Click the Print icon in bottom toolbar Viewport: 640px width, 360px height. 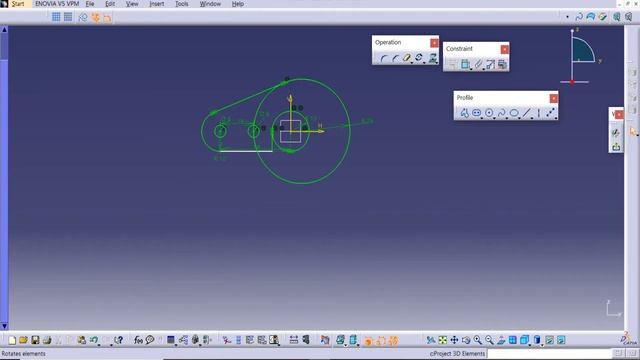47,340
